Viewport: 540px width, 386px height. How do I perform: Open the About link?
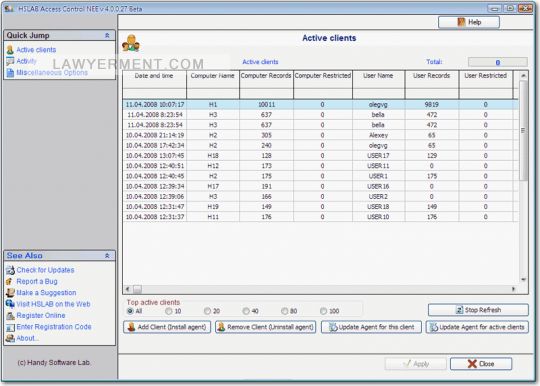[27, 338]
